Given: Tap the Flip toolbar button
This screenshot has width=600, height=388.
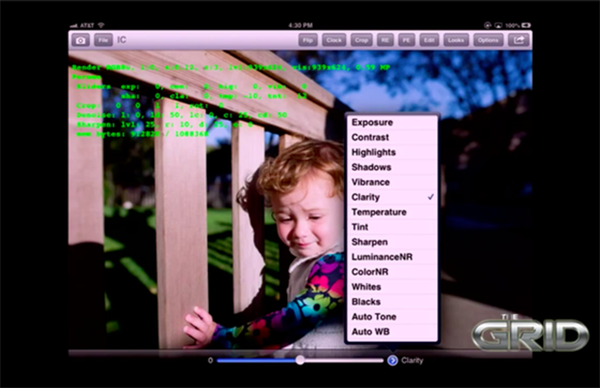Looking at the screenshot, I should pos(308,40).
